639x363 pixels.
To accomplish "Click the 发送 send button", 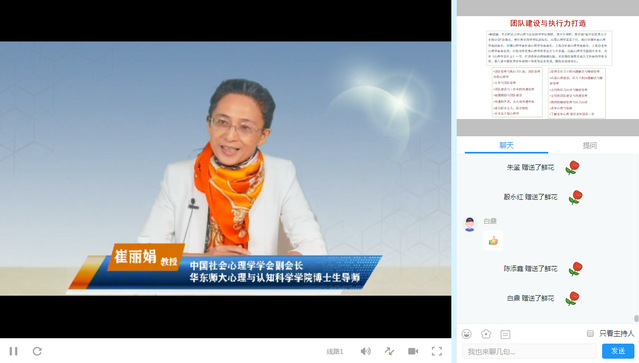I will click(618, 351).
